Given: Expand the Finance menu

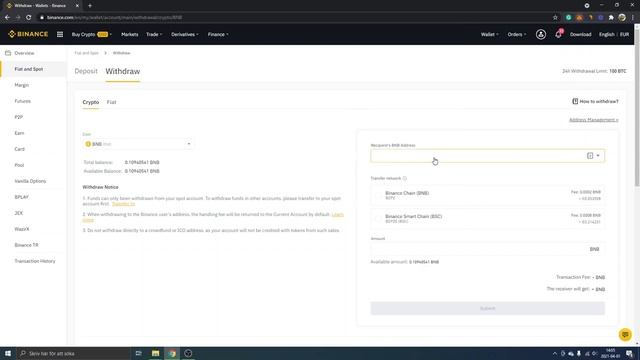Looking at the screenshot, I should [x=218, y=35].
